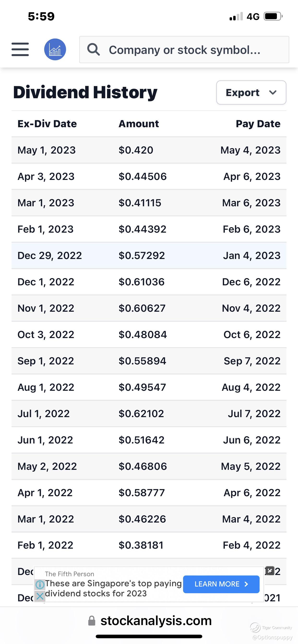Screen dimensions: 298x644
Task: Tap the May 1, 2023 ex-dividend date
Action: click(47, 150)
